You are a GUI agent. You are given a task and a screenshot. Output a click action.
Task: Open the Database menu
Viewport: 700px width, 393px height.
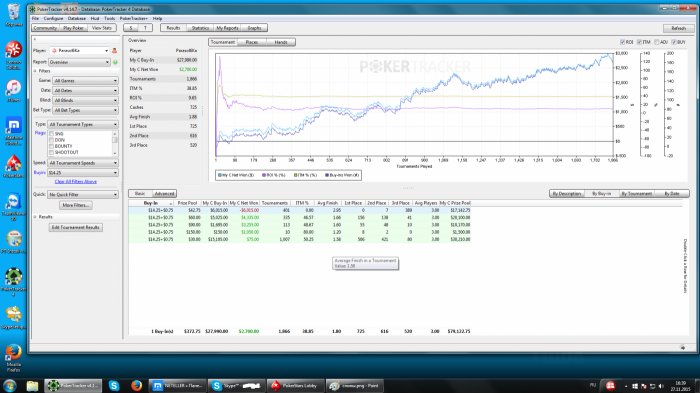[x=76, y=19]
